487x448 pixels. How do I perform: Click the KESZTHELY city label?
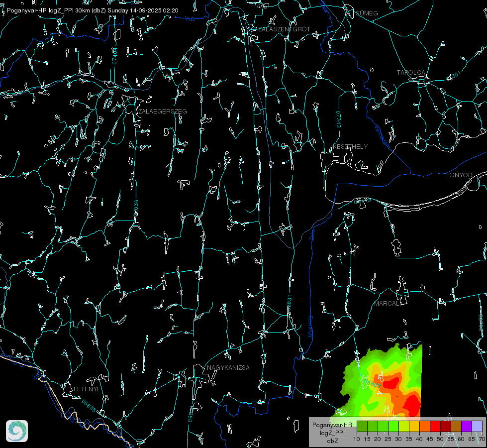[x=350, y=147]
